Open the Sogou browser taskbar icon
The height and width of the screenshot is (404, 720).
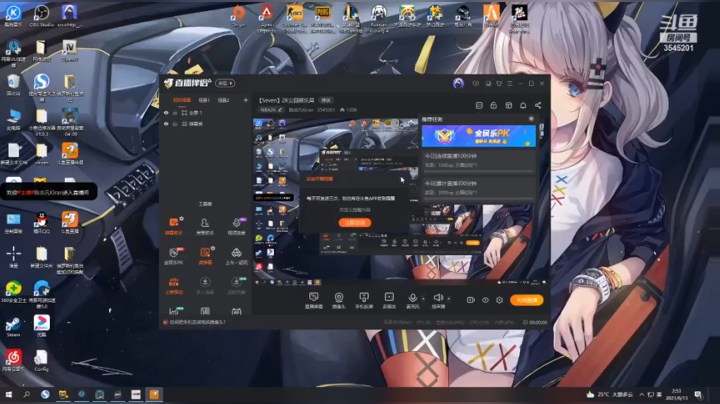[45, 394]
